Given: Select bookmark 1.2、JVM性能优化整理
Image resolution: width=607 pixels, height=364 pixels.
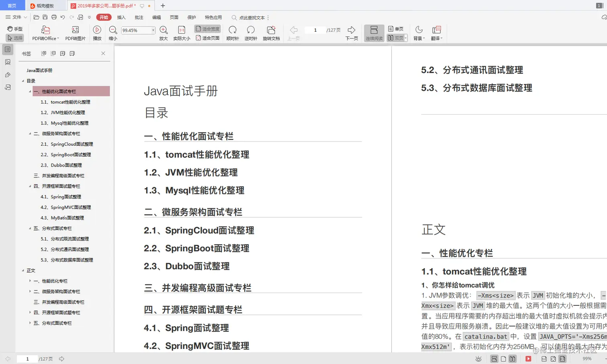Looking at the screenshot, I should pos(63,112).
